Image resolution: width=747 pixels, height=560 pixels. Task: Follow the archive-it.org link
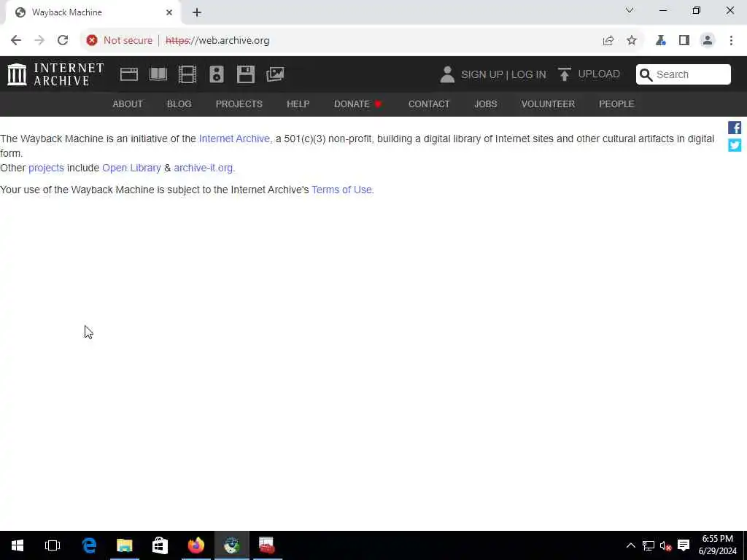pos(204,168)
